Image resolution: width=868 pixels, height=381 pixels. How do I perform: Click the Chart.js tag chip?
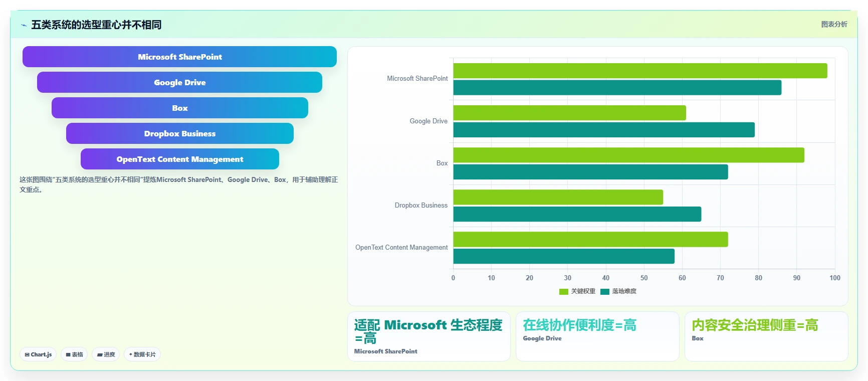[38, 354]
